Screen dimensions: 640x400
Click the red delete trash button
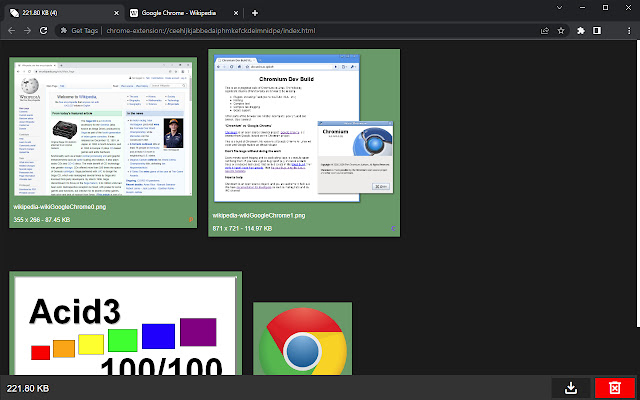point(615,388)
